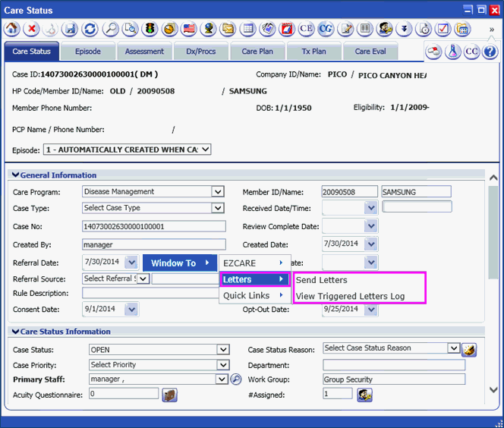Open the Case Type dropdown
This screenshot has height=428, width=504.
(218, 208)
